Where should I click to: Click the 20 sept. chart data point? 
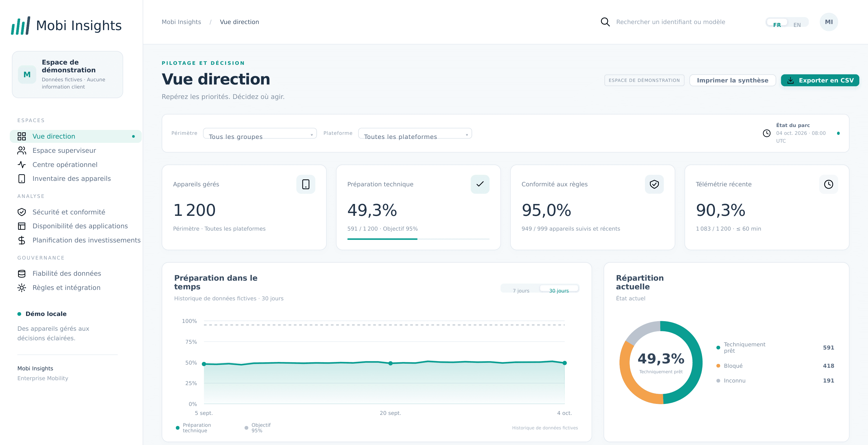(390, 363)
